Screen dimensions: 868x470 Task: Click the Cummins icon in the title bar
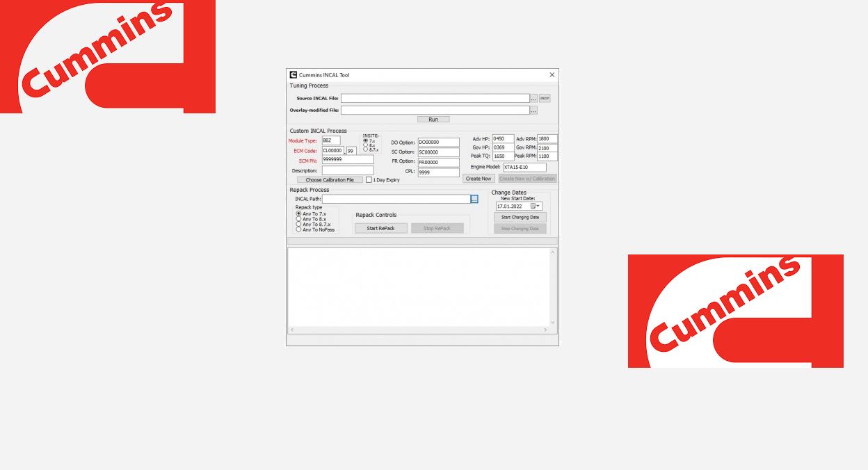294,74
